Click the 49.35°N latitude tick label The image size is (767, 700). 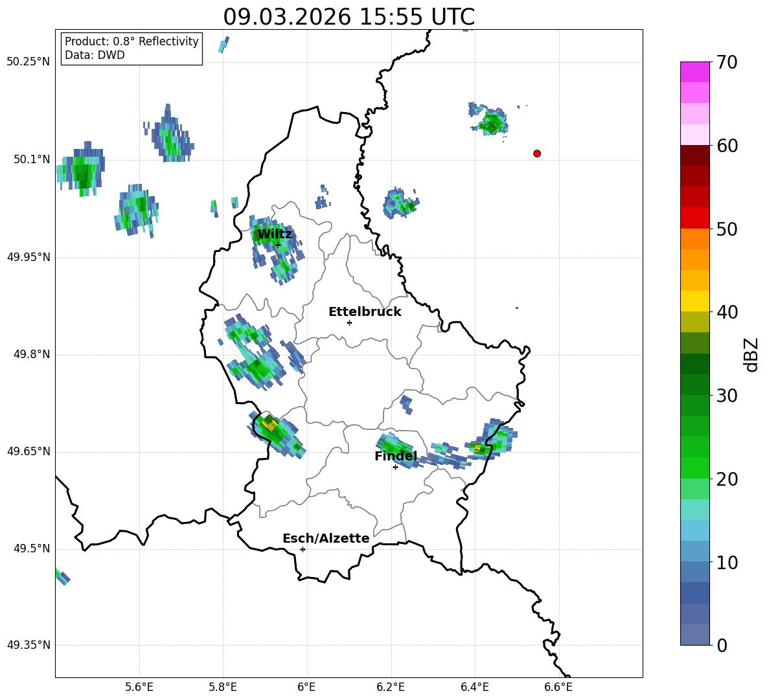(x=29, y=645)
